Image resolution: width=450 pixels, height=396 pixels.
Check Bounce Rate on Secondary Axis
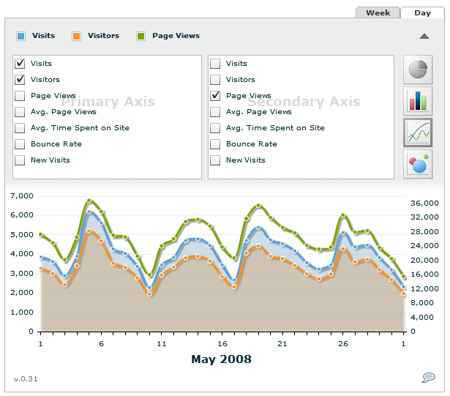coord(215,144)
